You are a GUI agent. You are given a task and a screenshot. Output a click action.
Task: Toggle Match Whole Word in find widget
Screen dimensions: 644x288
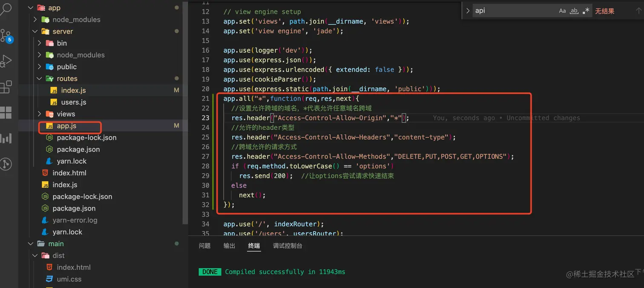tap(574, 11)
